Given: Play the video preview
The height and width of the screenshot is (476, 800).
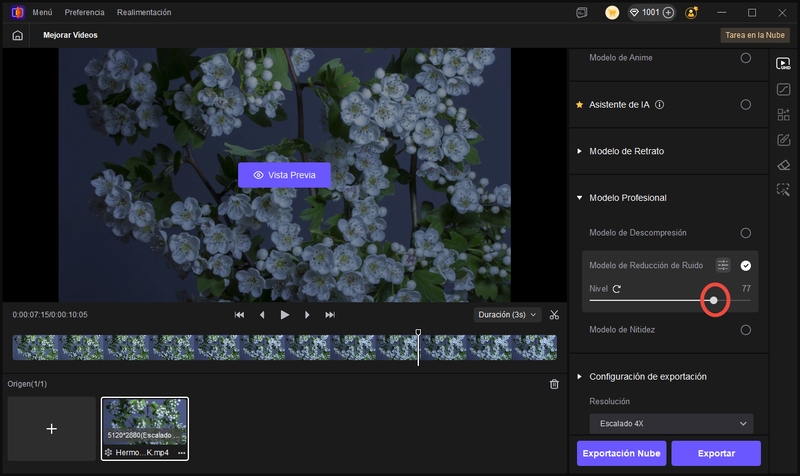Looking at the screenshot, I should coord(285,315).
